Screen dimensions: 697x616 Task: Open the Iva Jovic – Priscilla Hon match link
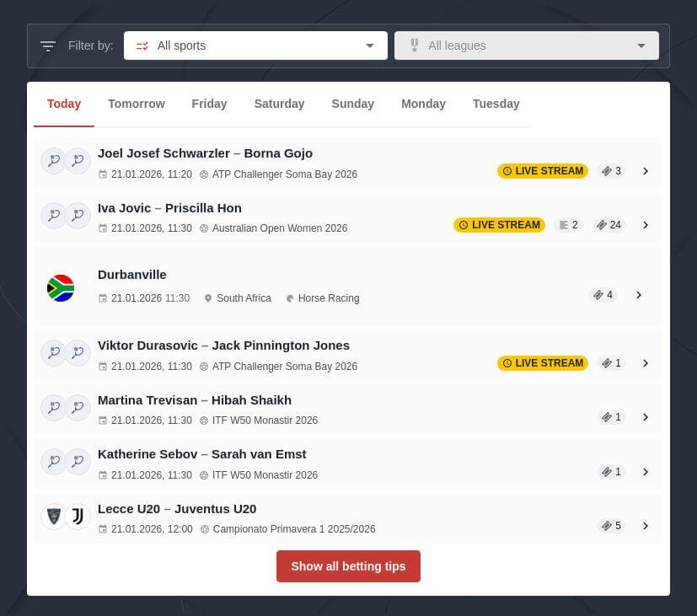click(169, 208)
